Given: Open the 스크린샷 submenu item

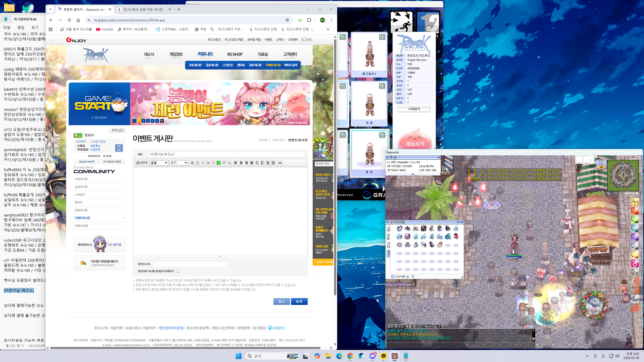Looking at the screenshot, I should pyautogui.click(x=228, y=65).
